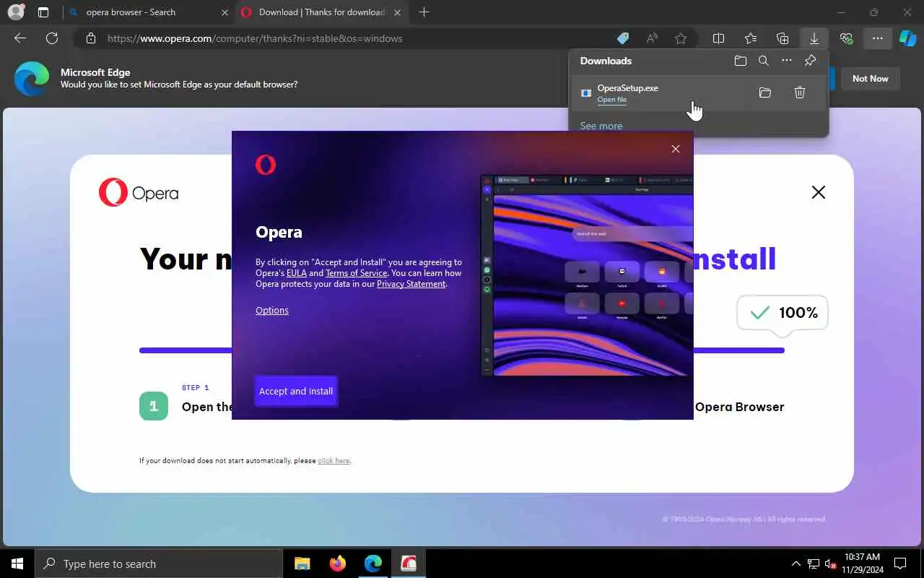The width and height of the screenshot is (924, 578).
Task: Reload the page with refresh icon
Action: (x=52, y=38)
